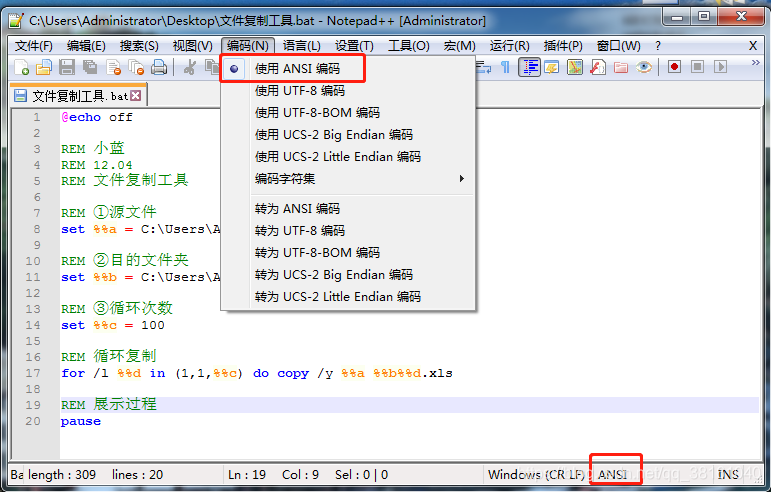Click the Open file folder icon
This screenshot has width=771, height=492.
tap(44, 67)
